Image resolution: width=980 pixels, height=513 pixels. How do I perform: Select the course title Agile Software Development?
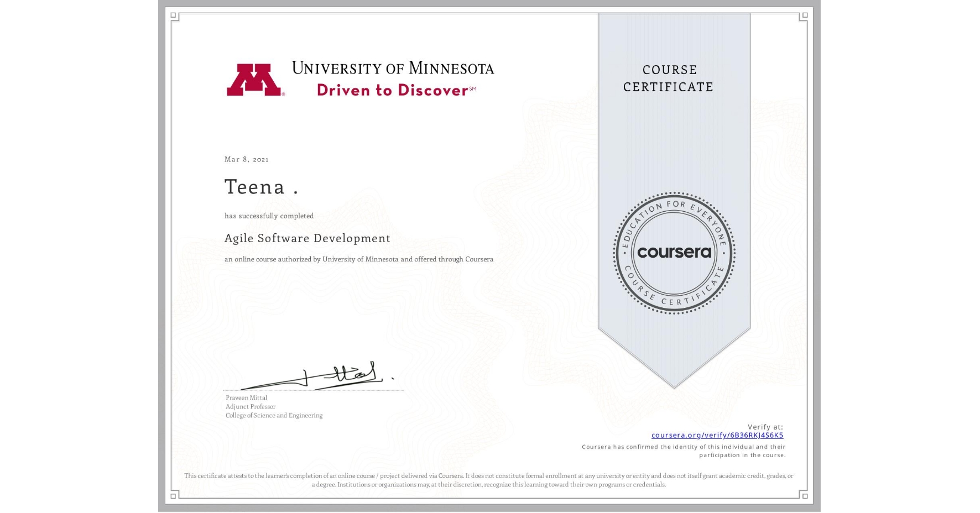[x=306, y=238]
